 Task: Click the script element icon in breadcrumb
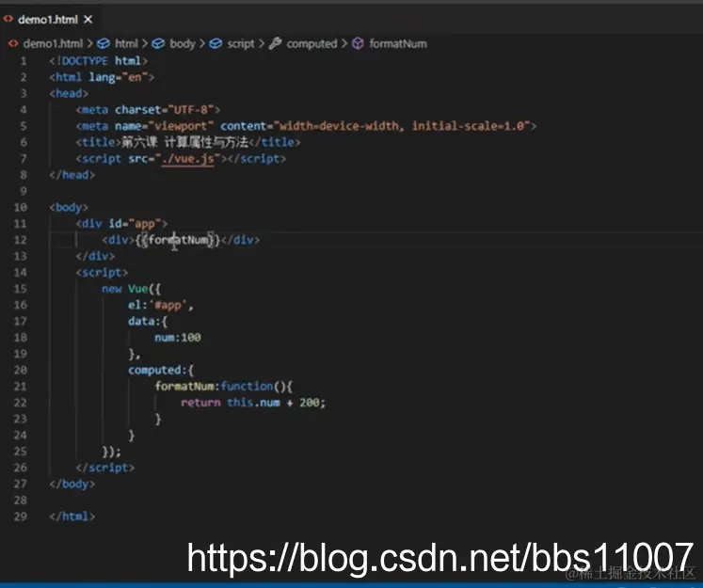216,43
